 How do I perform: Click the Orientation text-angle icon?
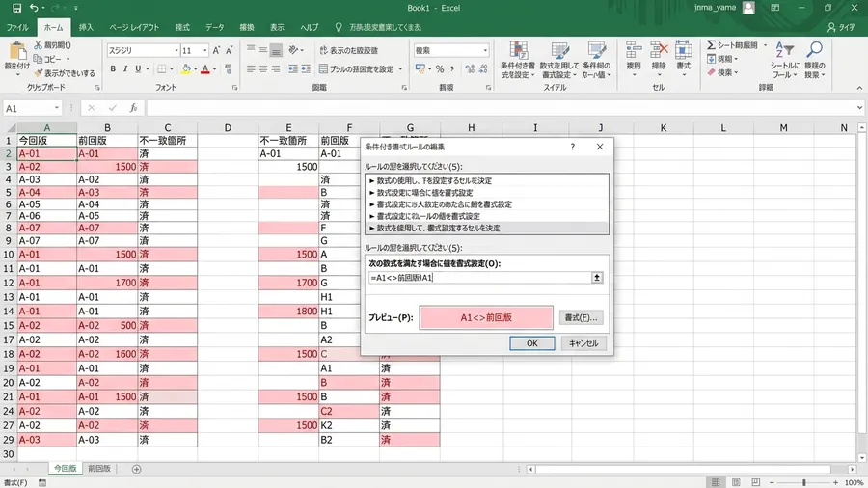point(293,50)
